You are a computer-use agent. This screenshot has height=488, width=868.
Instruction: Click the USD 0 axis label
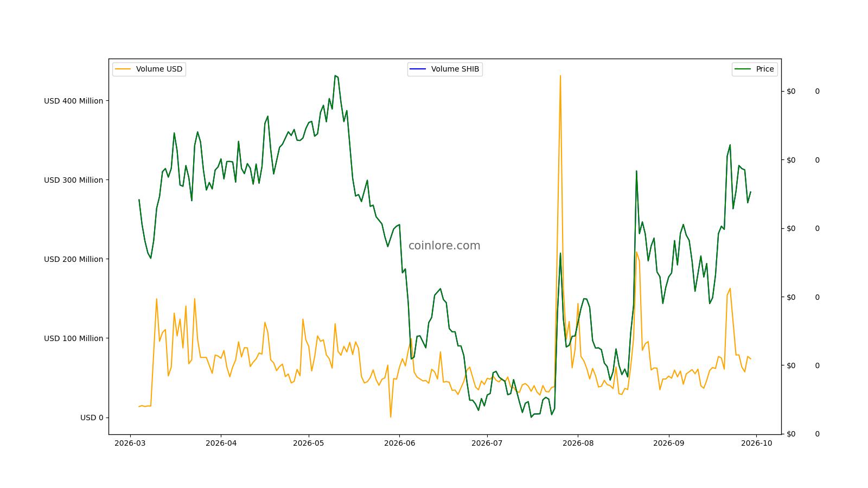pos(92,418)
